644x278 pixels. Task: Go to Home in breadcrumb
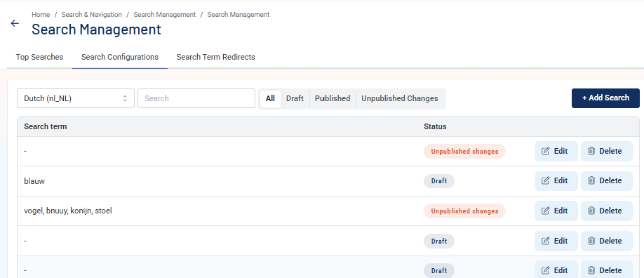click(x=41, y=15)
